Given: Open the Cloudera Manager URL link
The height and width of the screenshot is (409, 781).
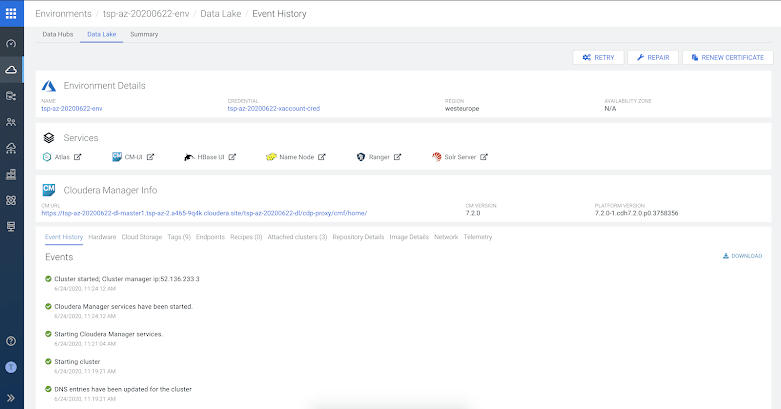Looking at the screenshot, I should click(204, 213).
